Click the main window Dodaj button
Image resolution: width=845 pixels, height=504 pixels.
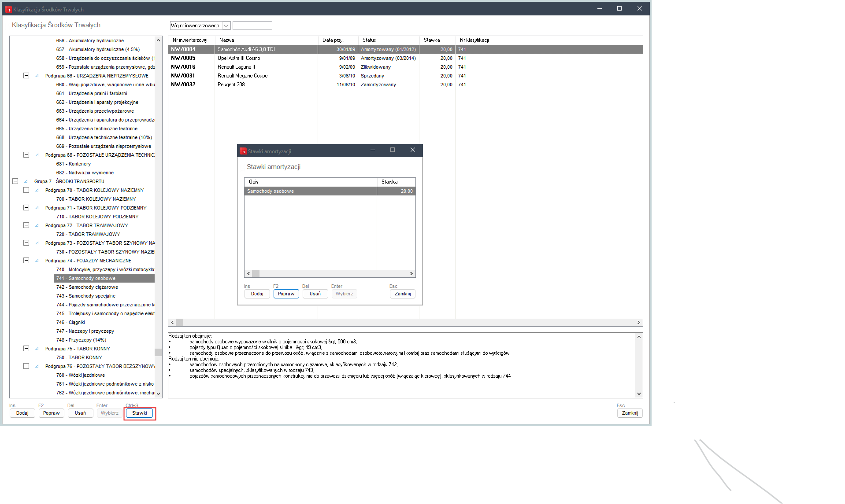pos(22,413)
